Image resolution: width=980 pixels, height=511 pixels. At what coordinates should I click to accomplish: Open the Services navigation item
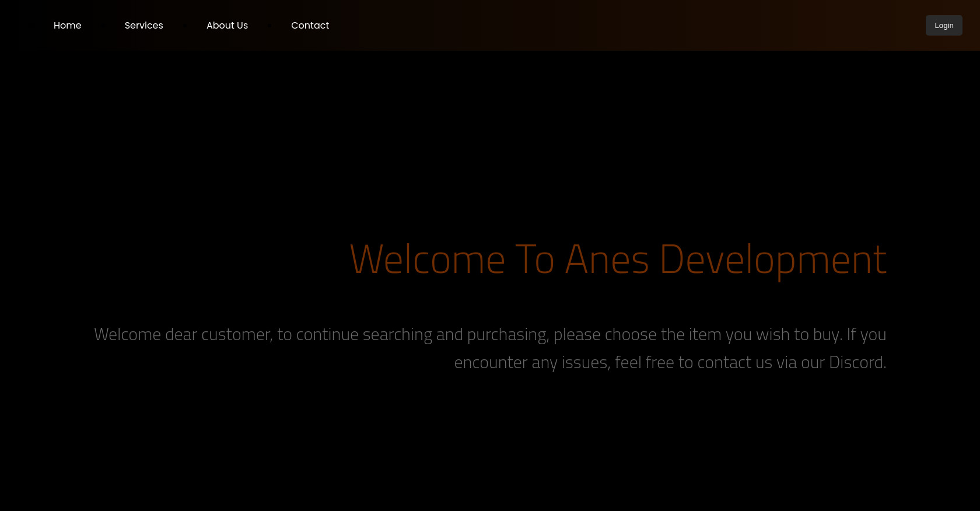click(143, 26)
